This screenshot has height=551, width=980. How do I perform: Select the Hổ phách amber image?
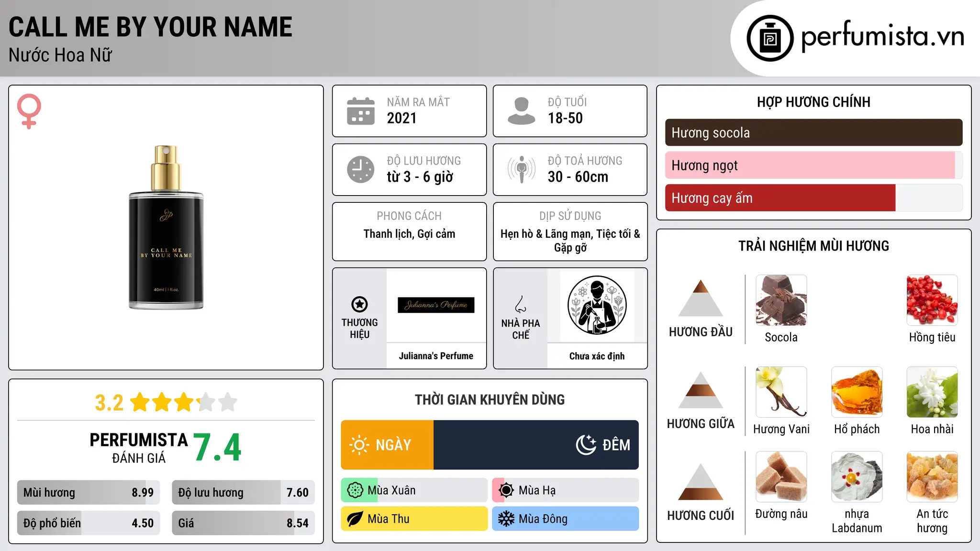click(x=857, y=392)
